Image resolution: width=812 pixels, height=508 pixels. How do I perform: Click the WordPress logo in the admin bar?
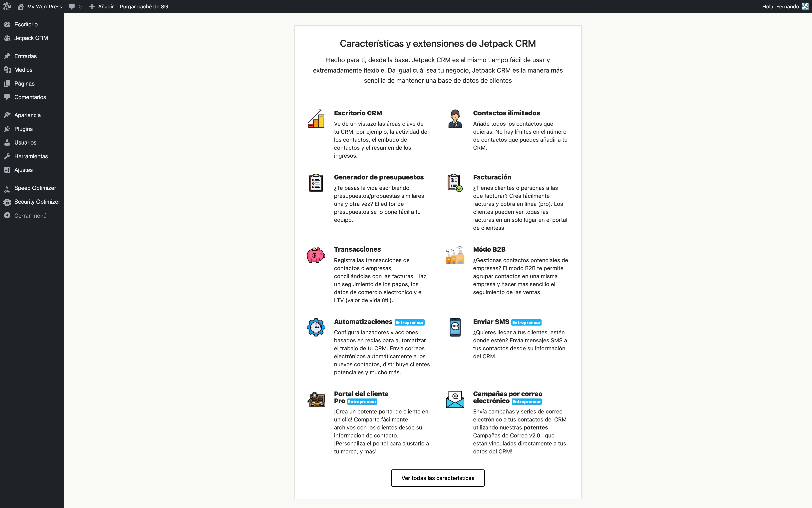(x=7, y=6)
